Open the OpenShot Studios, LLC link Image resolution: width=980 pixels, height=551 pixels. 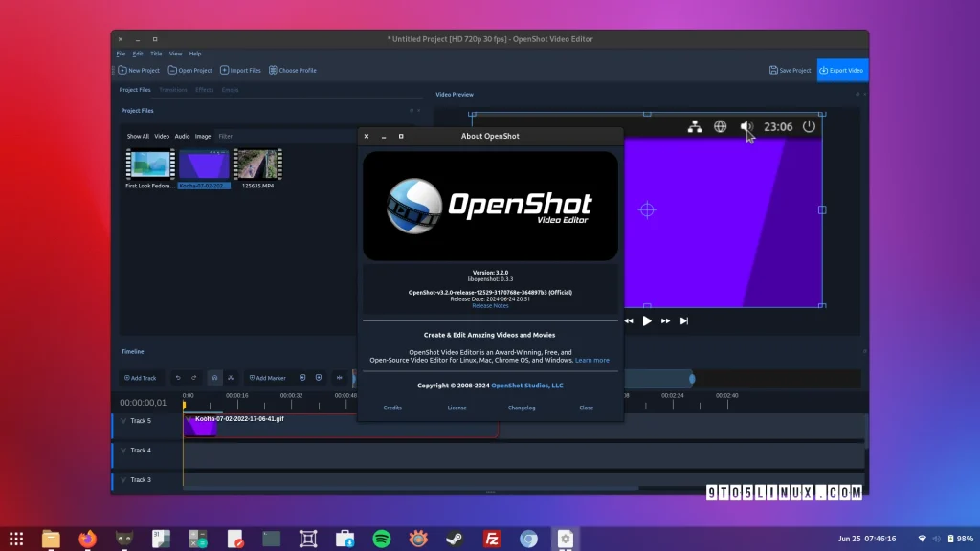527,386
